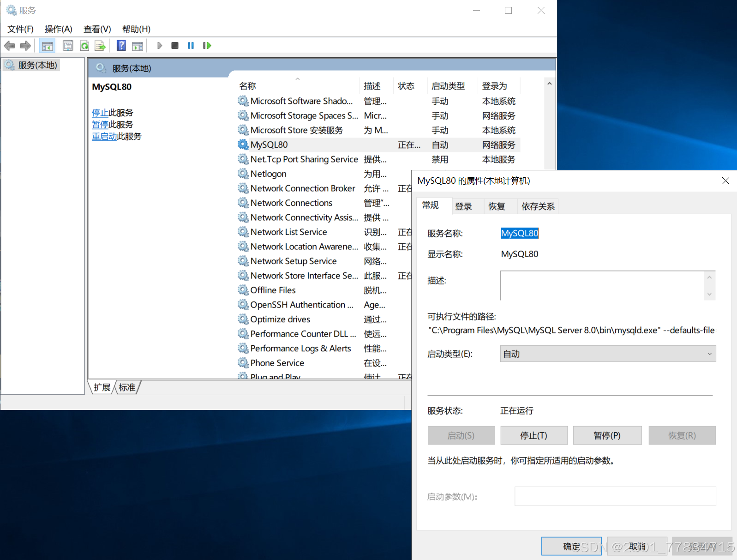Click gear icon beside Phone Service row
The image size is (737, 560).
pos(243,363)
